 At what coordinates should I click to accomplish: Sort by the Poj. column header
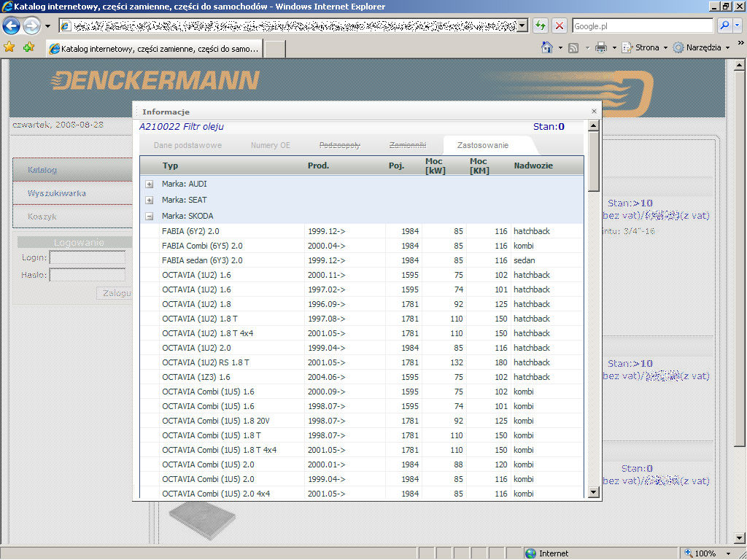coord(396,166)
